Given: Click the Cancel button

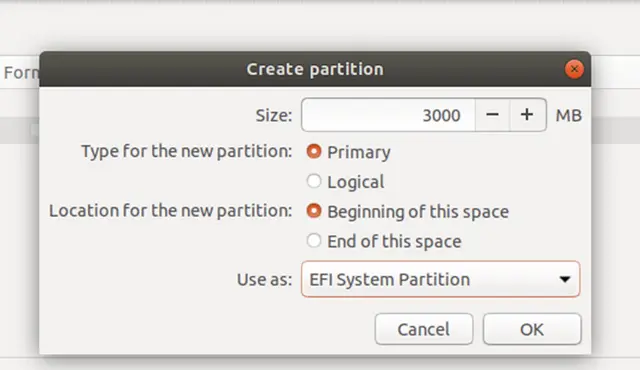Looking at the screenshot, I should (x=424, y=329).
